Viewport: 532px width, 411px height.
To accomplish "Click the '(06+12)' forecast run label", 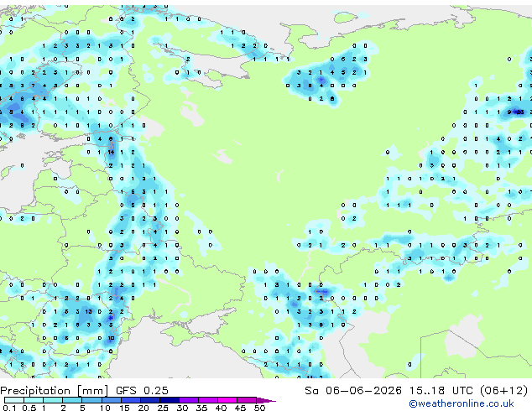I will click(503, 391).
